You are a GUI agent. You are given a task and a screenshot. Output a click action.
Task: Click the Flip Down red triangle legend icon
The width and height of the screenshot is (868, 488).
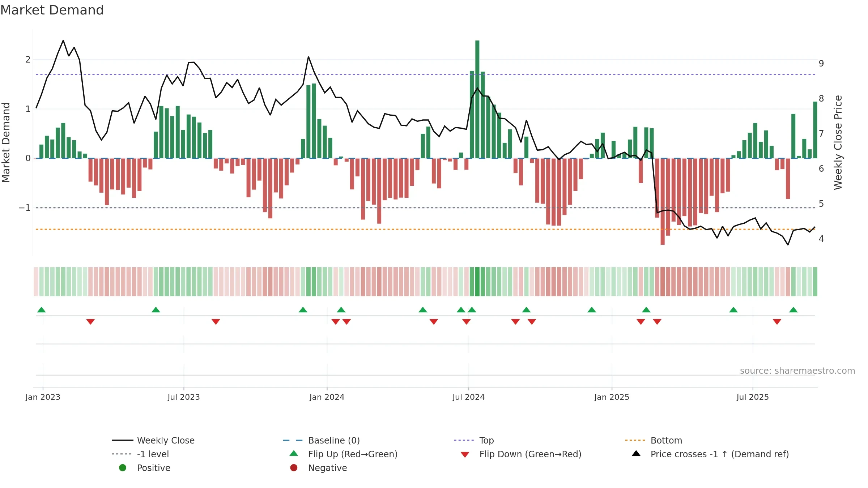(x=465, y=455)
